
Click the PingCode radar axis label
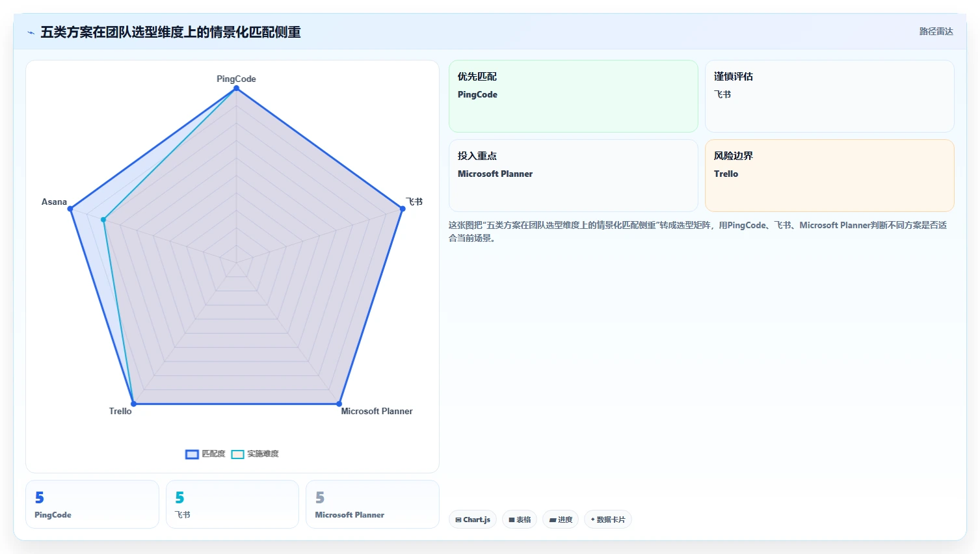[x=236, y=79]
